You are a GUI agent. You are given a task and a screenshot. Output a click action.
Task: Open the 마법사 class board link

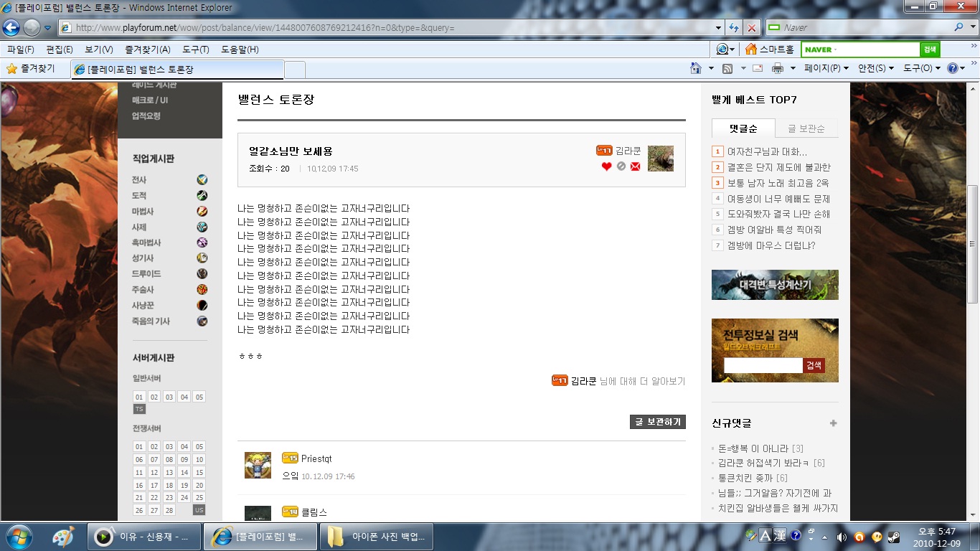click(143, 212)
